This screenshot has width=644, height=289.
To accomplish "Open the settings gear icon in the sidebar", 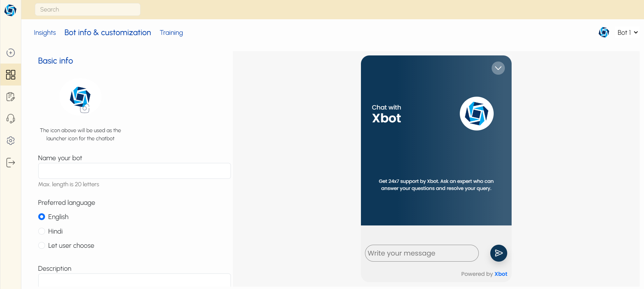I will click(x=10, y=141).
